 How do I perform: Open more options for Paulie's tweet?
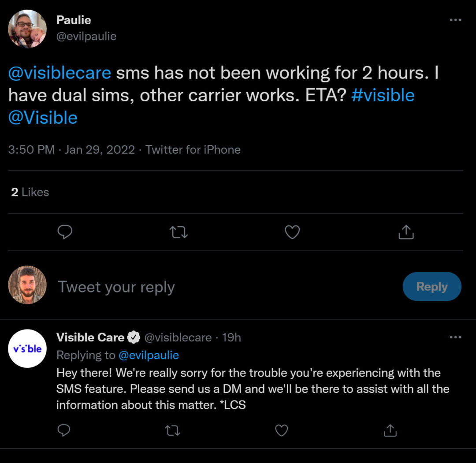[x=455, y=20]
